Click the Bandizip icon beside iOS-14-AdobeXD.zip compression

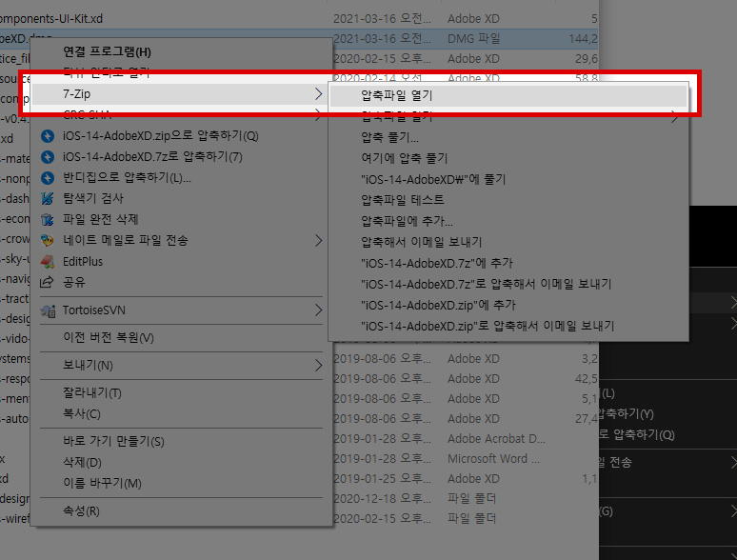coord(48,136)
